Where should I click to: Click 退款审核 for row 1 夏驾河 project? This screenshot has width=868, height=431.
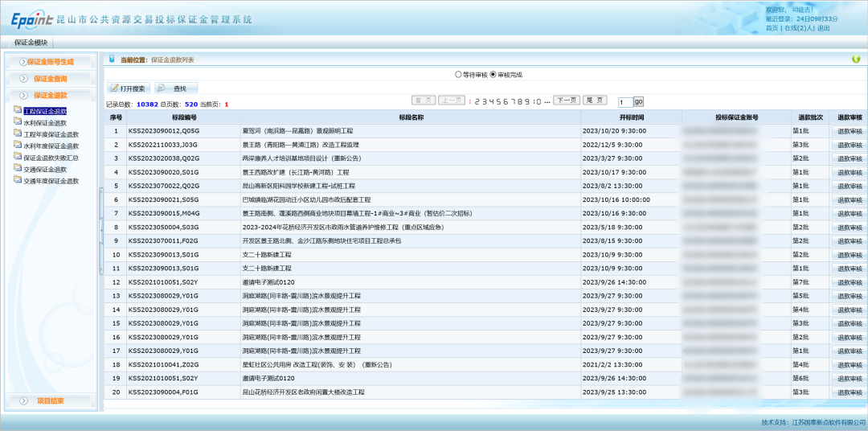[x=850, y=131]
